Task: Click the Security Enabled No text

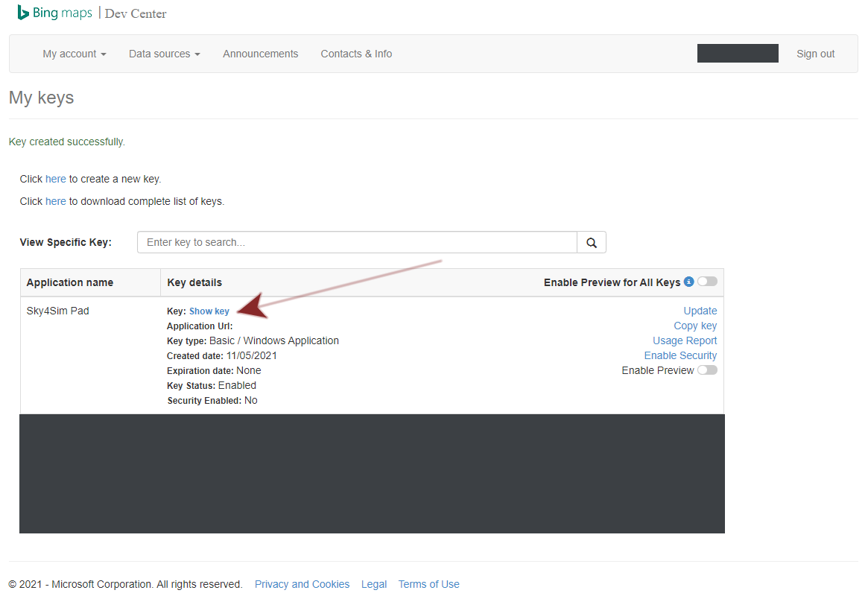Action: 251,401
